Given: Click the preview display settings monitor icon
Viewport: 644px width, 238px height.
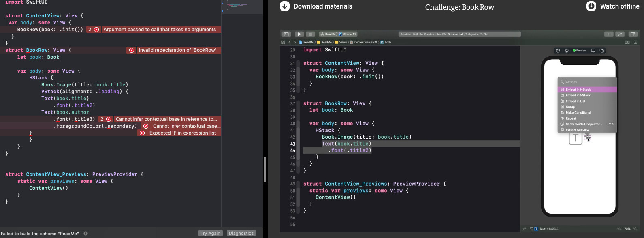Looking at the screenshot, I should [x=593, y=51].
